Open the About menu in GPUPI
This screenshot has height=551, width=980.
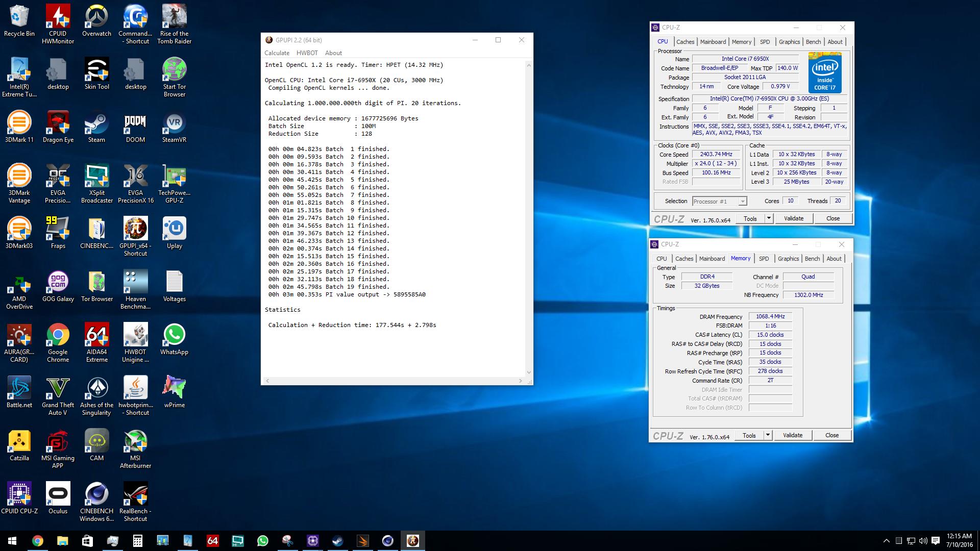tap(333, 53)
